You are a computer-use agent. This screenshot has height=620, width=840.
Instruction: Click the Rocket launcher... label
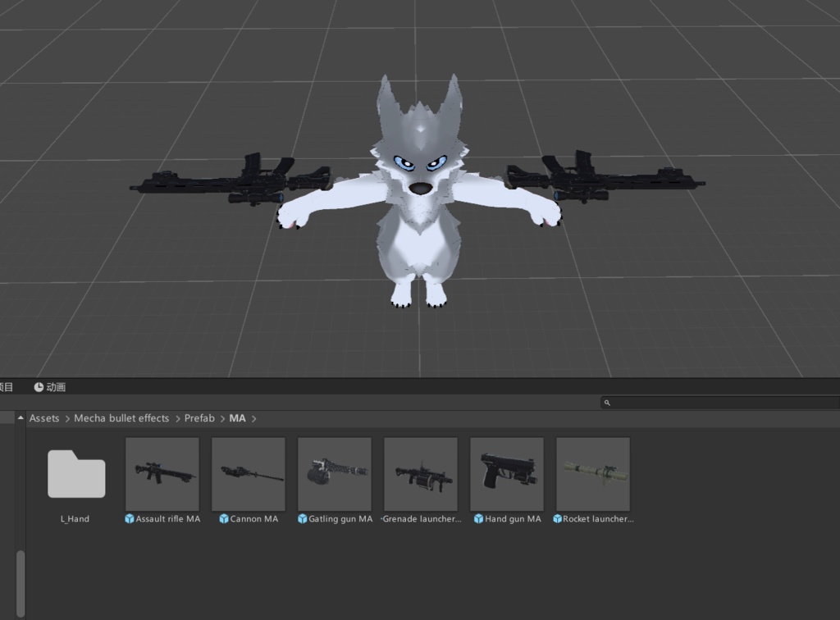pyautogui.click(x=598, y=519)
